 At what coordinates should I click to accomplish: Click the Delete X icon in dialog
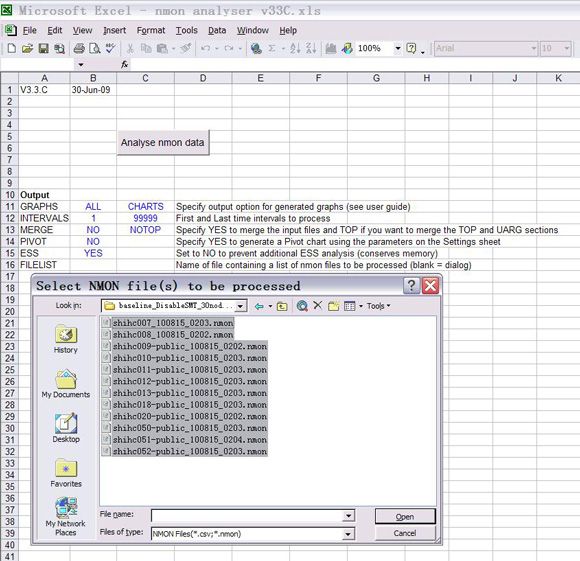317,305
